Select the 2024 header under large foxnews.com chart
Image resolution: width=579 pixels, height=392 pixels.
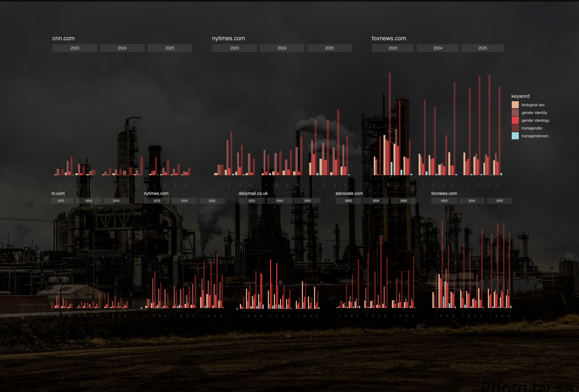(x=437, y=48)
